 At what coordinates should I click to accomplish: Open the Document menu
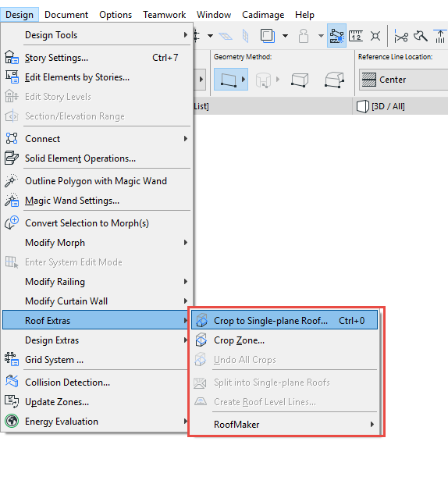click(x=66, y=15)
